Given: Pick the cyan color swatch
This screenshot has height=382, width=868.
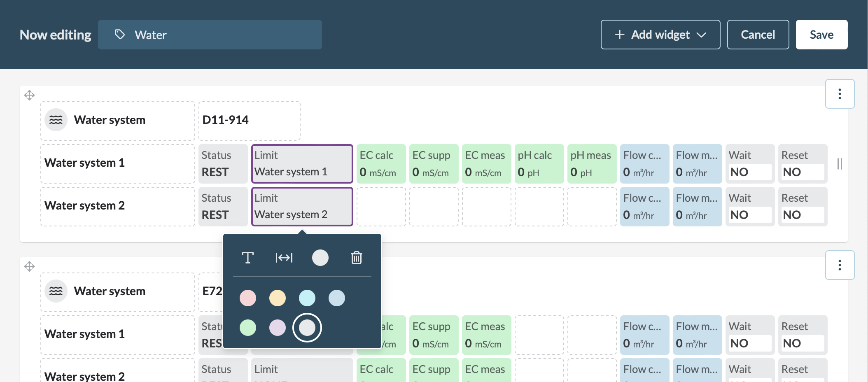Looking at the screenshot, I should [307, 298].
